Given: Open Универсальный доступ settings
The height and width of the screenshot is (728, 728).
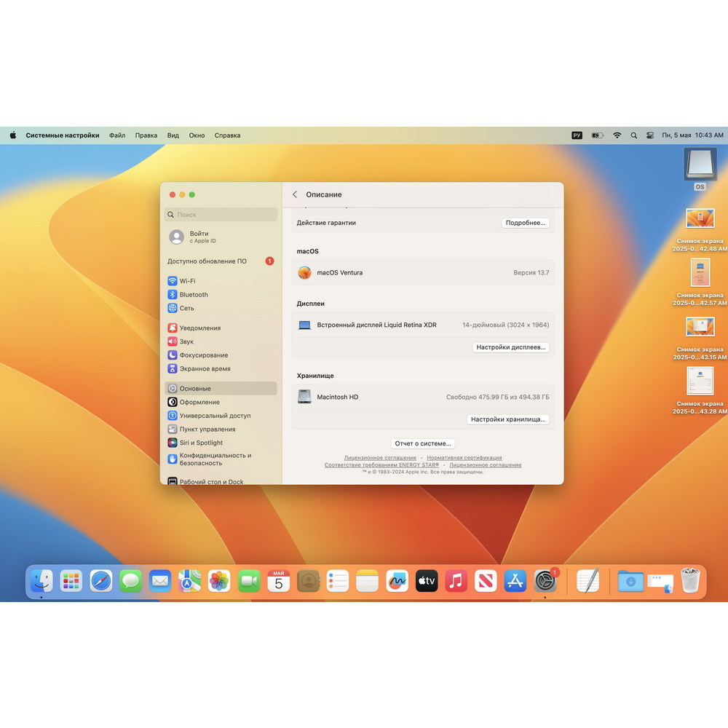Looking at the screenshot, I should coord(221,415).
